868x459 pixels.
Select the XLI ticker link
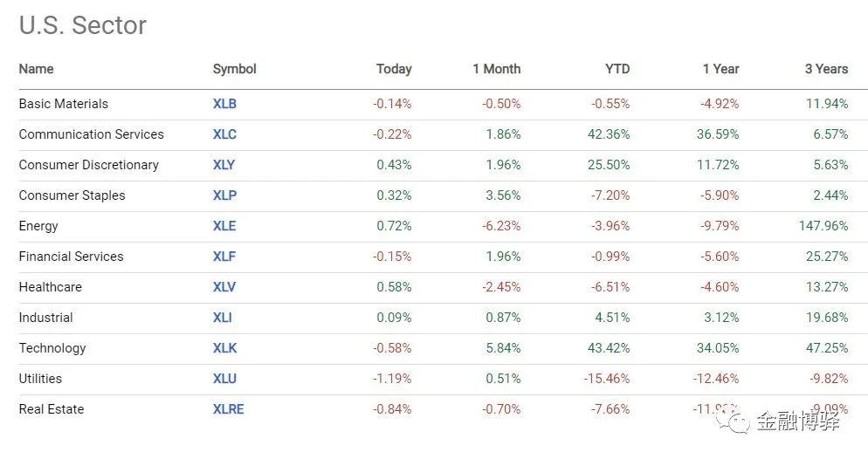[223, 318]
